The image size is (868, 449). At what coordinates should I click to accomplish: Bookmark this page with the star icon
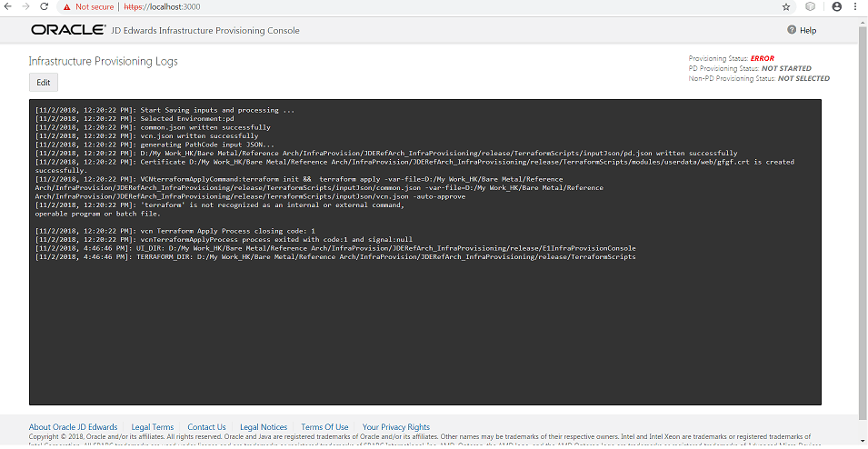click(786, 7)
